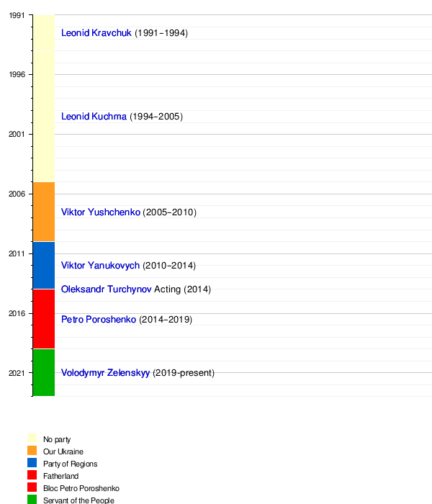Click the orange Our Ukraine legend swatch
432x504 pixels.
(x=32, y=451)
